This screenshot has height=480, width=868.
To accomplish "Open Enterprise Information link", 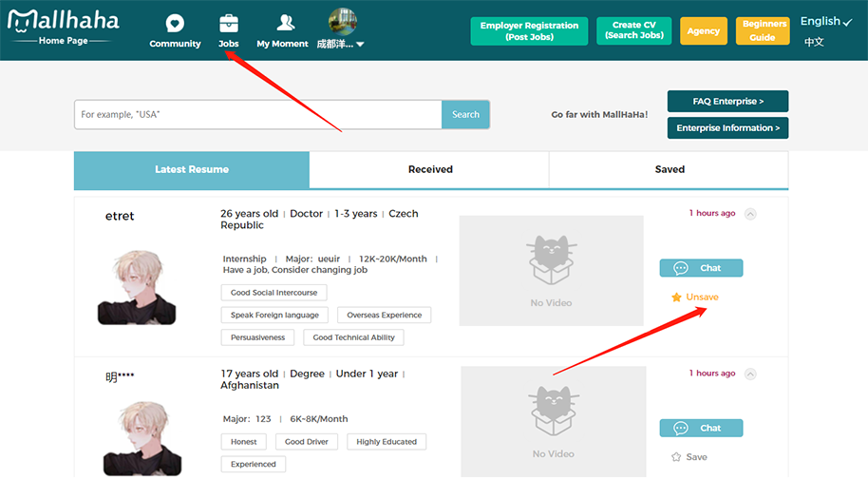I will (x=727, y=128).
